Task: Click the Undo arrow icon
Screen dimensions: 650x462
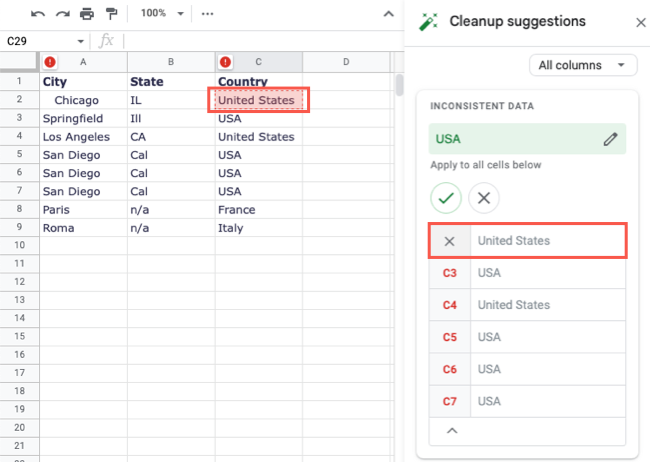Action: pyautogui.click(x=38, y=14)
